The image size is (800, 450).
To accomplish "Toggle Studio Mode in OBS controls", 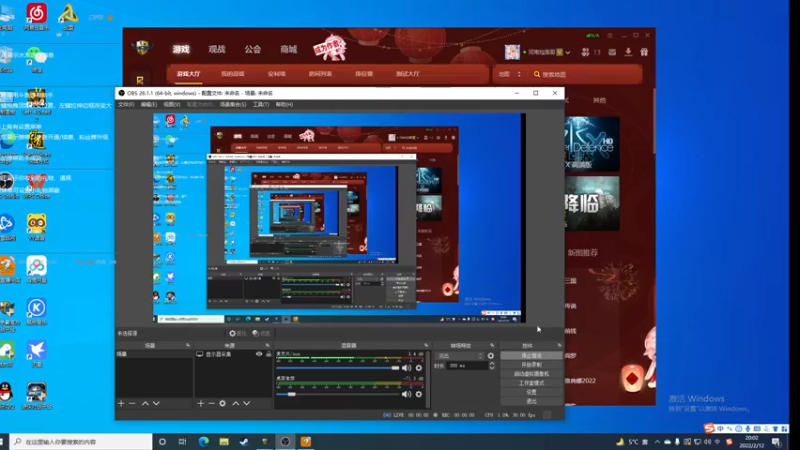I will 531,383.
